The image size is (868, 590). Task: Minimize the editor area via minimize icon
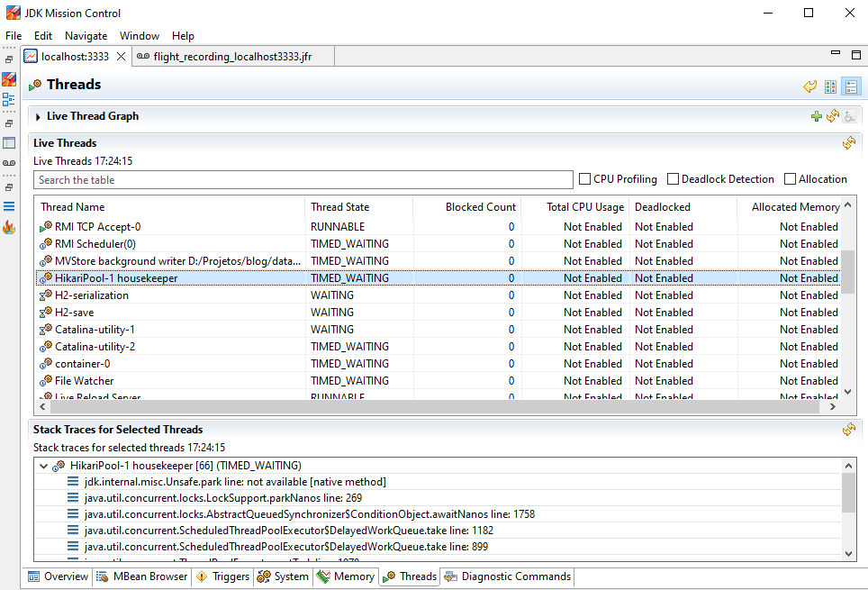coord(836,53)
